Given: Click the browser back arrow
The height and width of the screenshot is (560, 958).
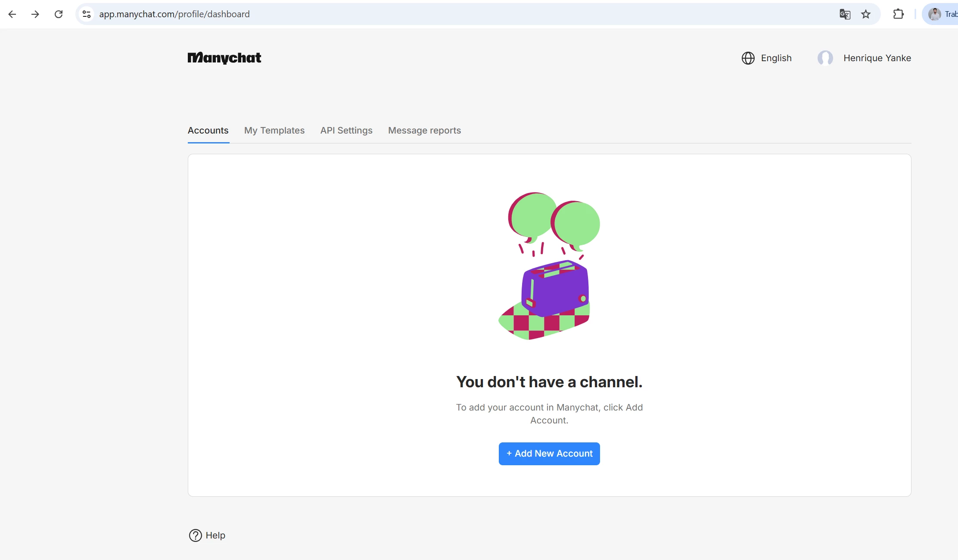Looking at the screenshot, I should pos(12,14).
